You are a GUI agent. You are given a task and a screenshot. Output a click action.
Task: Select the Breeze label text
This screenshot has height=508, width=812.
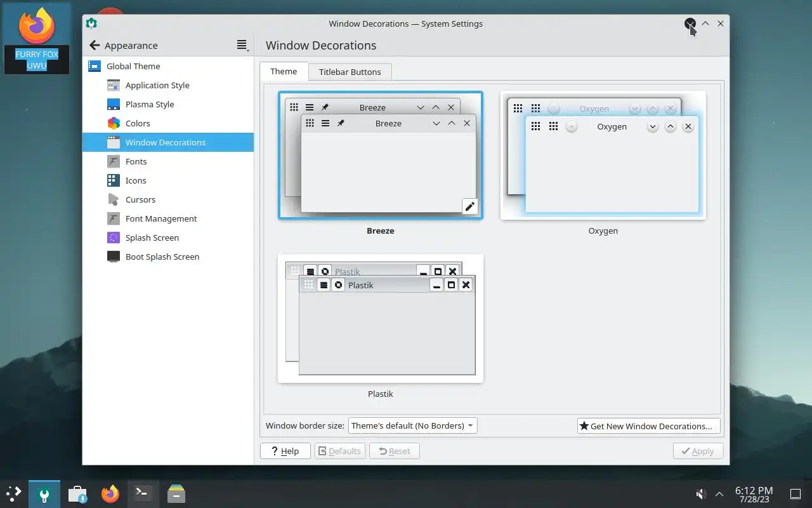tap(381, 231)
